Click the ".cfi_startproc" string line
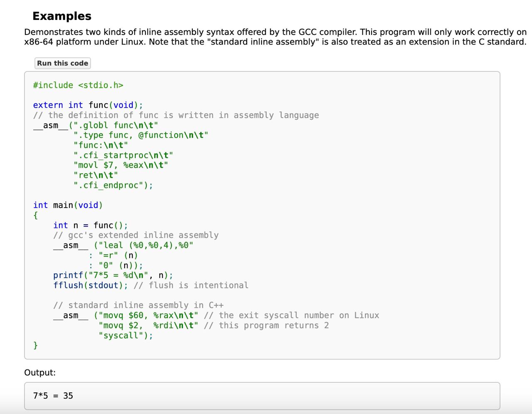532x414 pixels. 123,155
